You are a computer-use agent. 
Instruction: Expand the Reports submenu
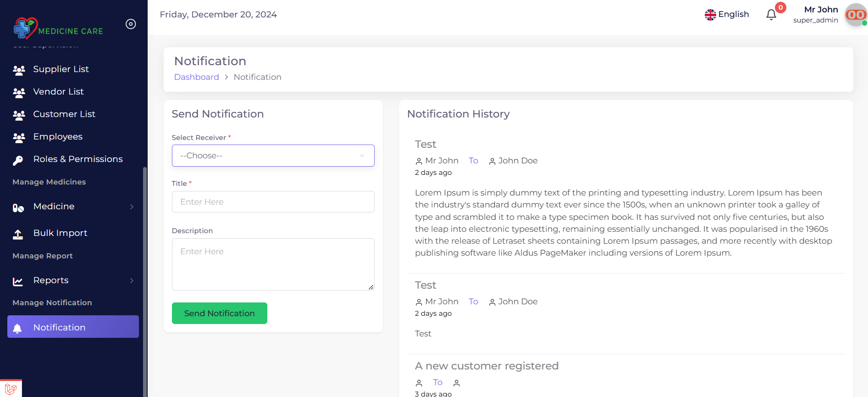(x=132, y=280)
